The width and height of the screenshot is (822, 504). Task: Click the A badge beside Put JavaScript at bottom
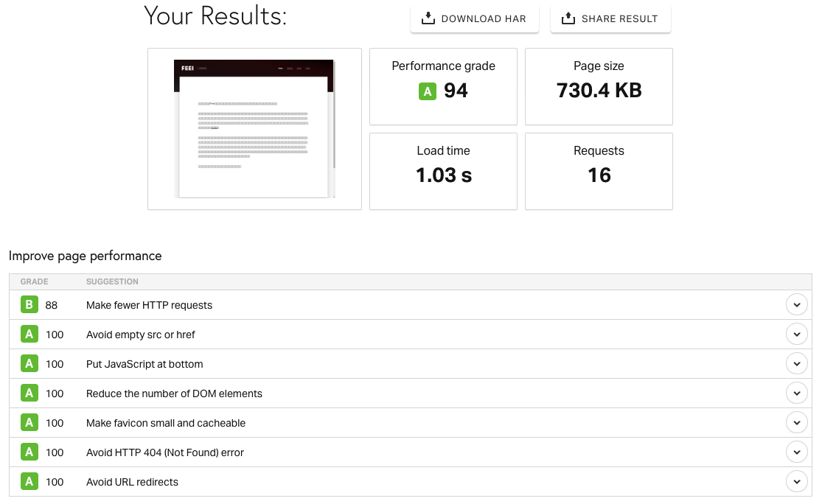29,364
